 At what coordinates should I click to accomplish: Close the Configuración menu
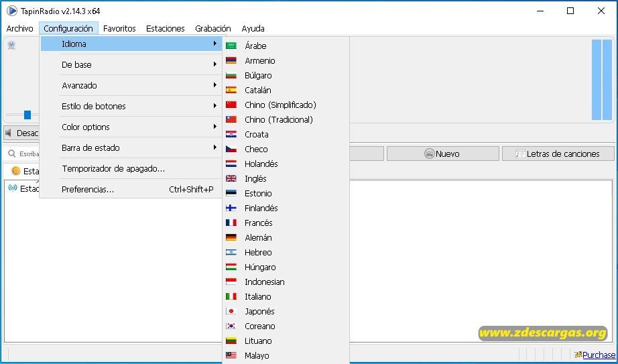[x=68, y=28]
